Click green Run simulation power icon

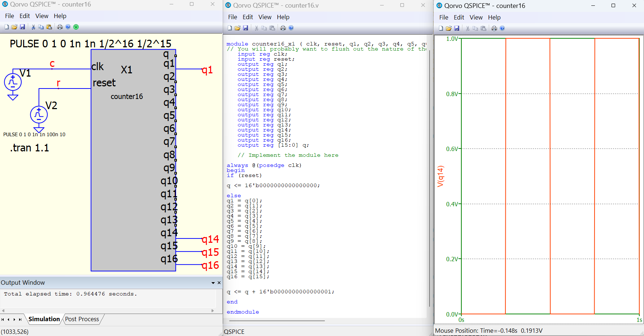76,27
